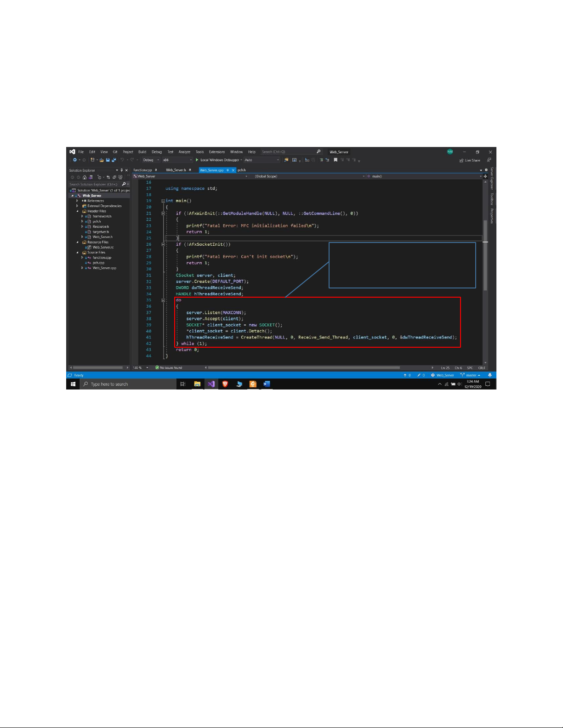Open notifications bell in status bar

point(490,375)
